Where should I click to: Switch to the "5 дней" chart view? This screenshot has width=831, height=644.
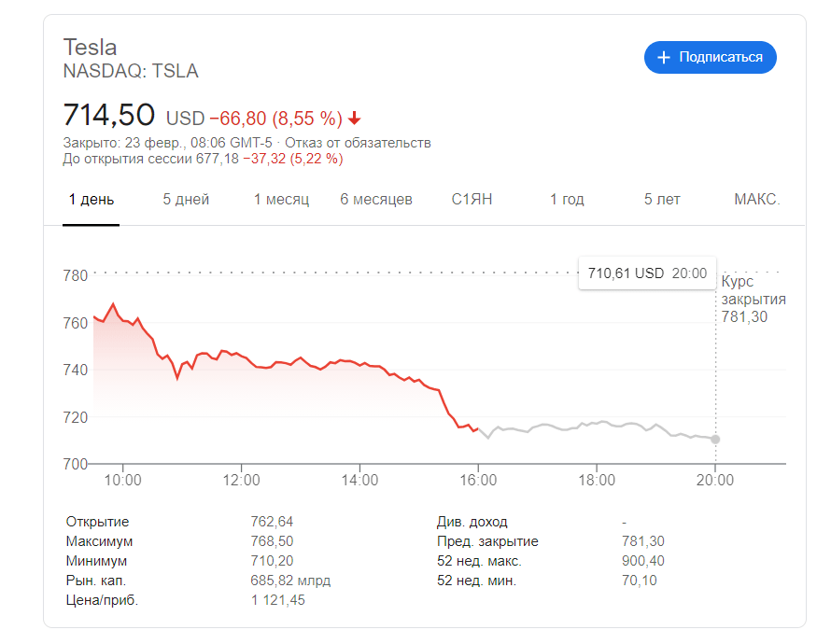coord(186,200)
